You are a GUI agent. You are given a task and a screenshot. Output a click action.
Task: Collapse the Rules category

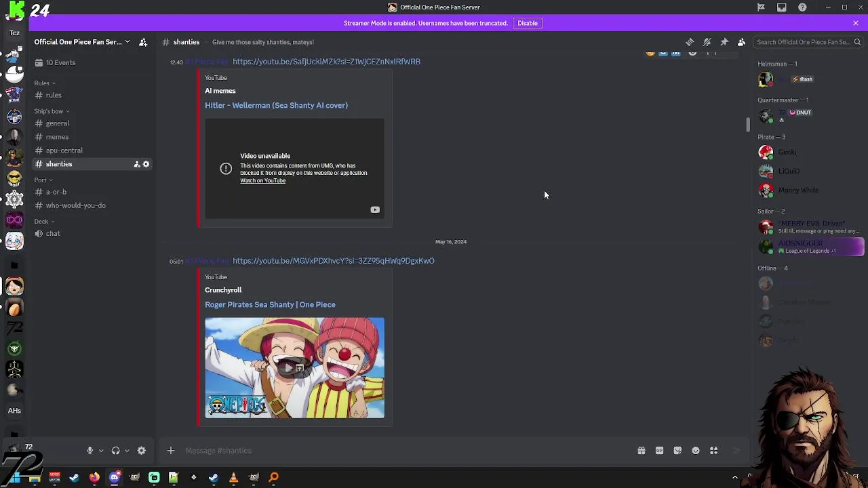pyautogui.click(x=45, y=83)
